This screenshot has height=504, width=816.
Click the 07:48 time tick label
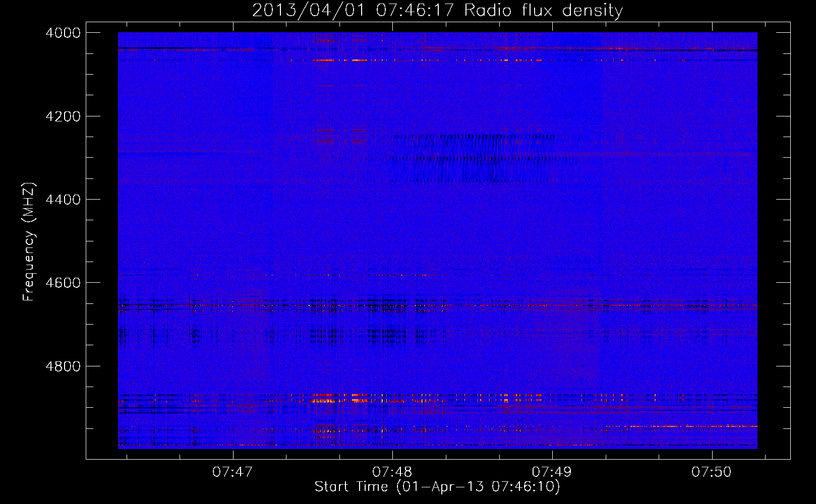[x=392, y=472]
